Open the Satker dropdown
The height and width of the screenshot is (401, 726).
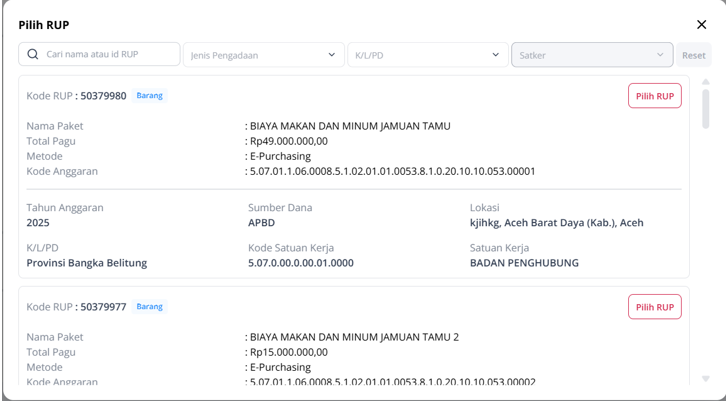pyautogui.click(x=592, y=55)
